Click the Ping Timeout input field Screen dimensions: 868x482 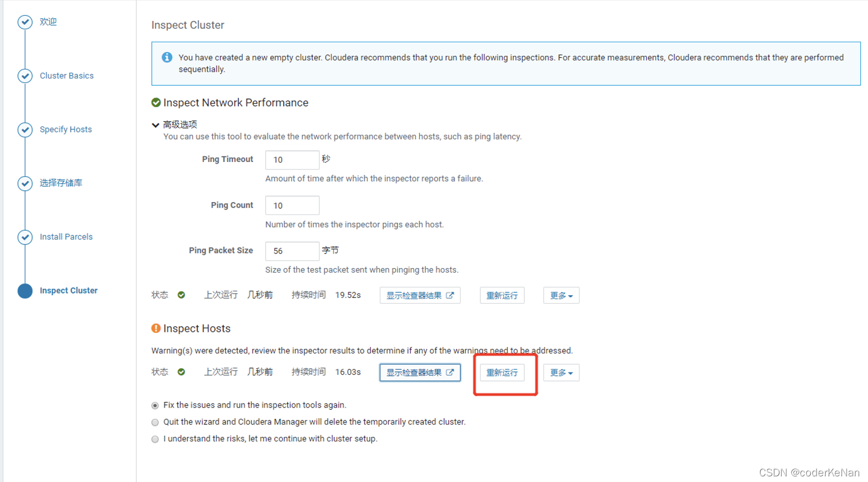pyautogui.click(x=292, y=160)
